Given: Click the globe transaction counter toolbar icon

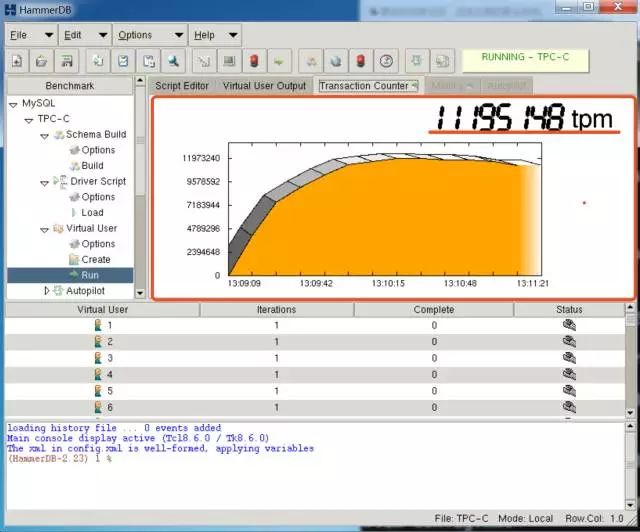Looking at the screenshot, I should point(336,61).
